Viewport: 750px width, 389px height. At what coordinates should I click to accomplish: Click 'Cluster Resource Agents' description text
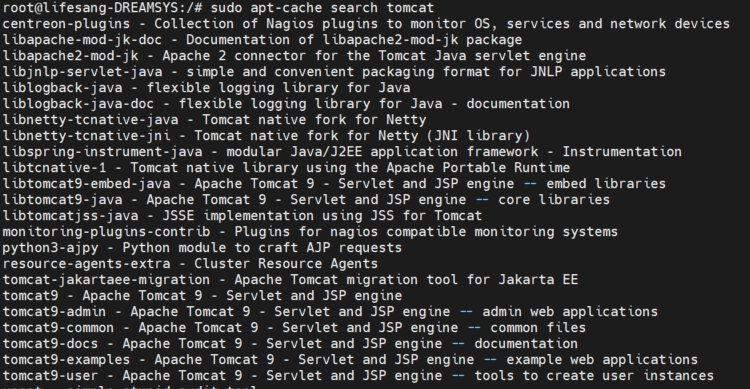286,264
